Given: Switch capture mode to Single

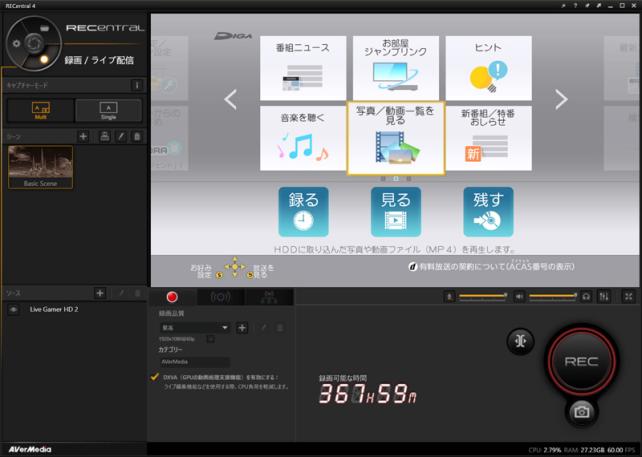Looking at the screenshot, I should tap(109, 110).
